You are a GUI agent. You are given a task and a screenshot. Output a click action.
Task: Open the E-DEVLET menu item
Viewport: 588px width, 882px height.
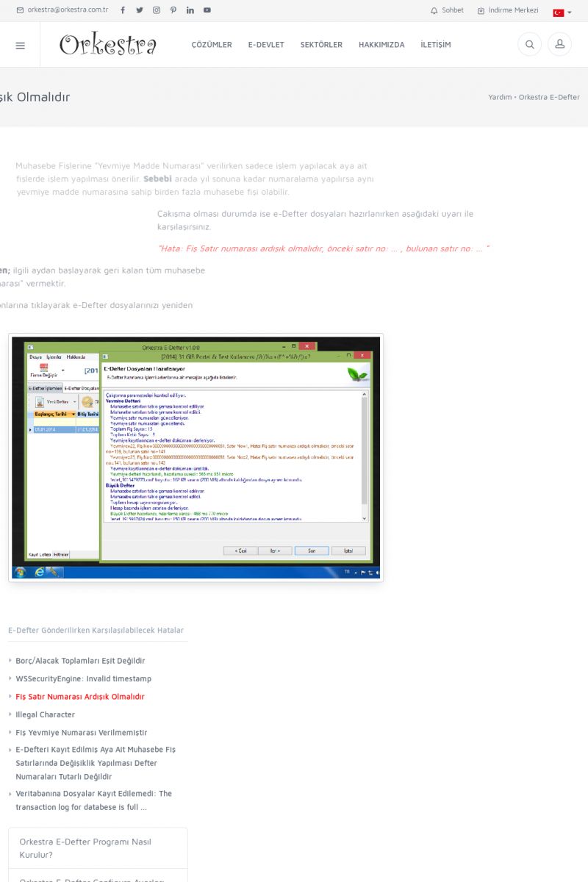(x=266, y=45)
